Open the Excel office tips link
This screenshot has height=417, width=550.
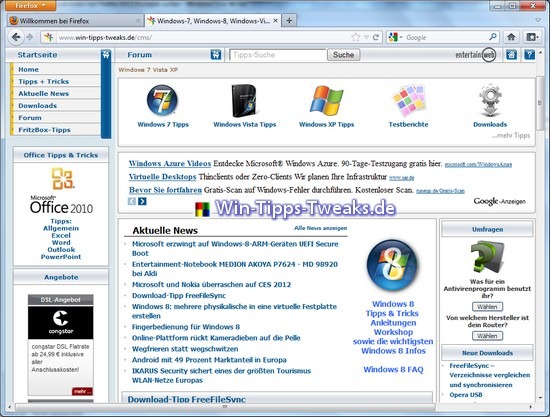point(61,235)
